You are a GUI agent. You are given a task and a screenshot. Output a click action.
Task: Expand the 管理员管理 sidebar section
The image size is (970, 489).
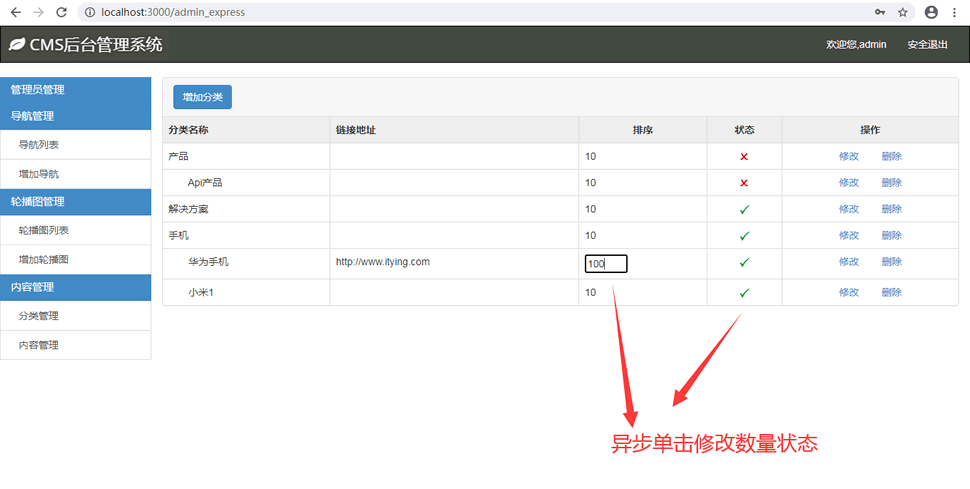(75, 90)
